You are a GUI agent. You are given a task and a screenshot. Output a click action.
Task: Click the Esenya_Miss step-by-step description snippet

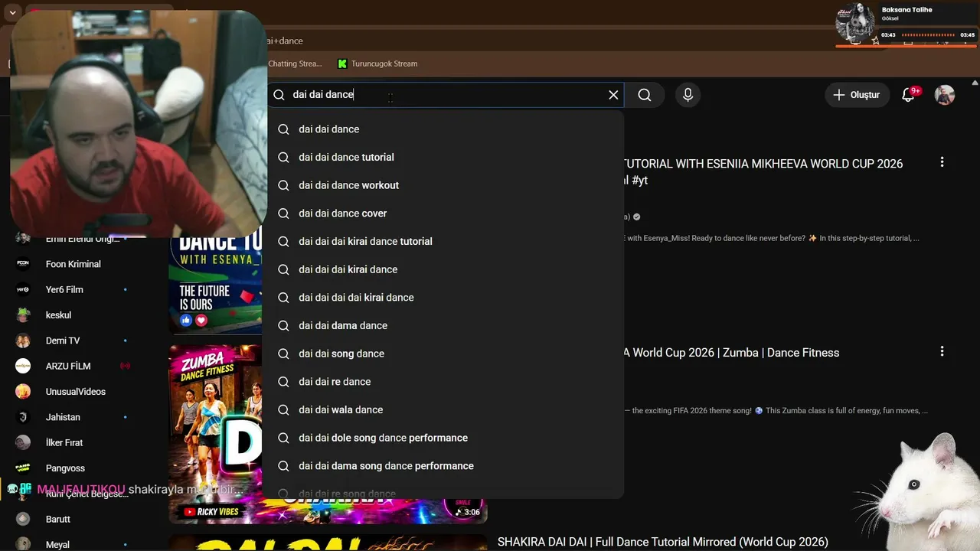pyautogui.click(x=773, y=238)
